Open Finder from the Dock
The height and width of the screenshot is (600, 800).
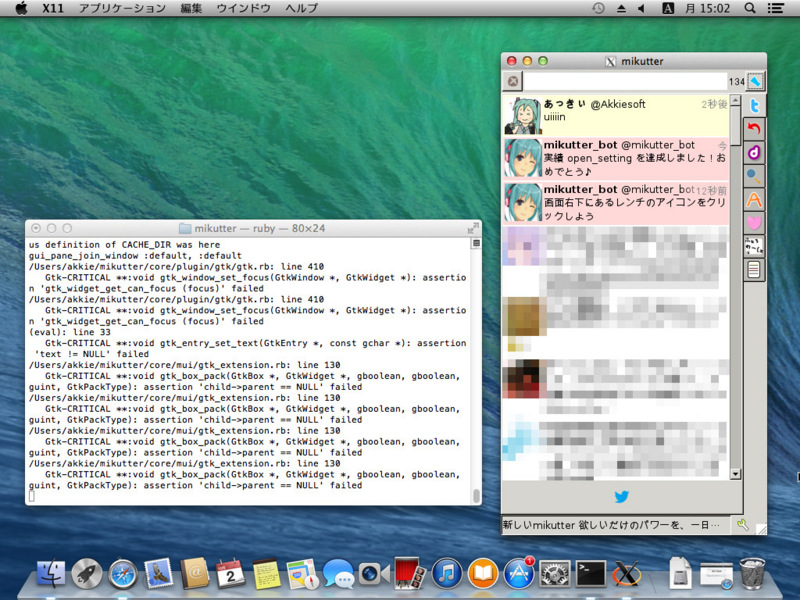(x=51, y=573)
